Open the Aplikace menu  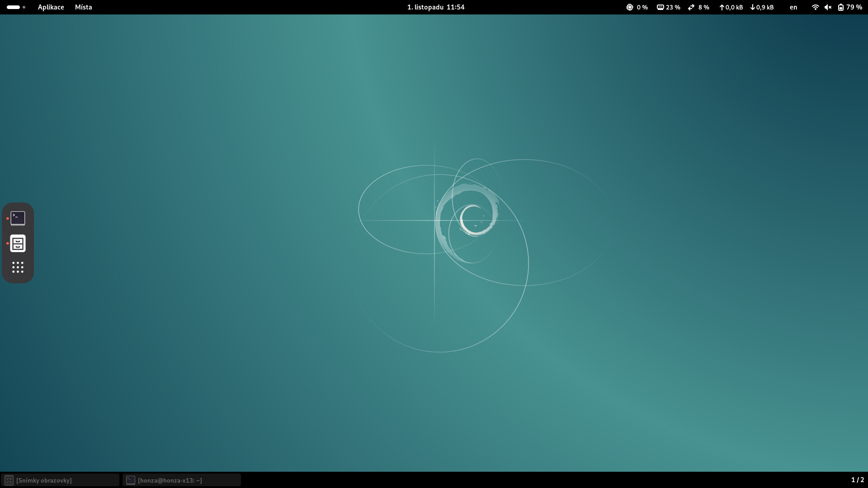click(51, 7)
